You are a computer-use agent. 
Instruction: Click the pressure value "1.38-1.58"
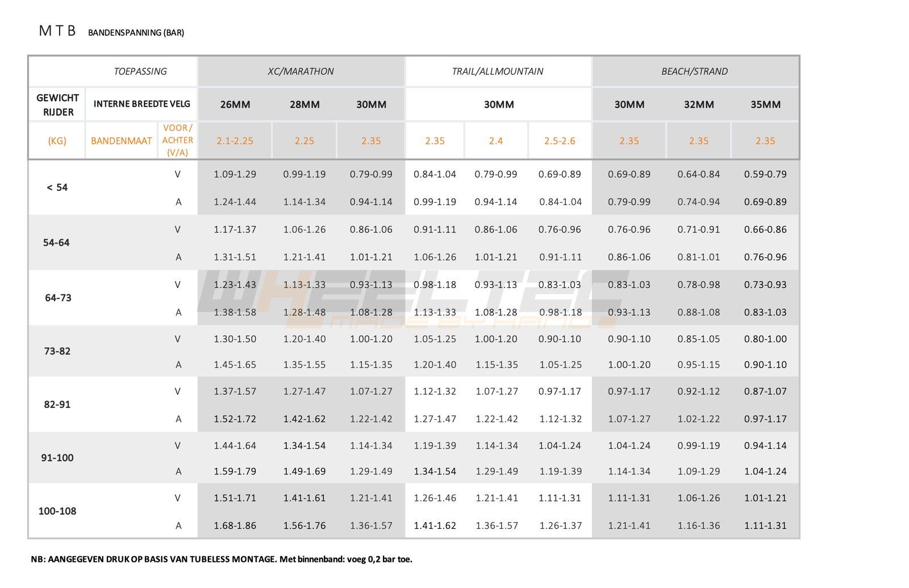tap(235, 312)
